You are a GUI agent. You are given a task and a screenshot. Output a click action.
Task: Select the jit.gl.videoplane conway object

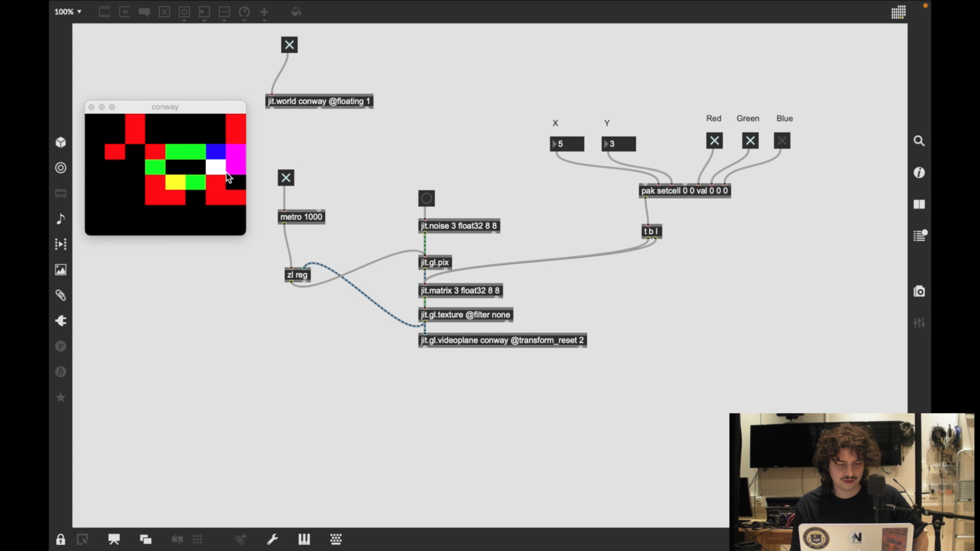(502, 340)
